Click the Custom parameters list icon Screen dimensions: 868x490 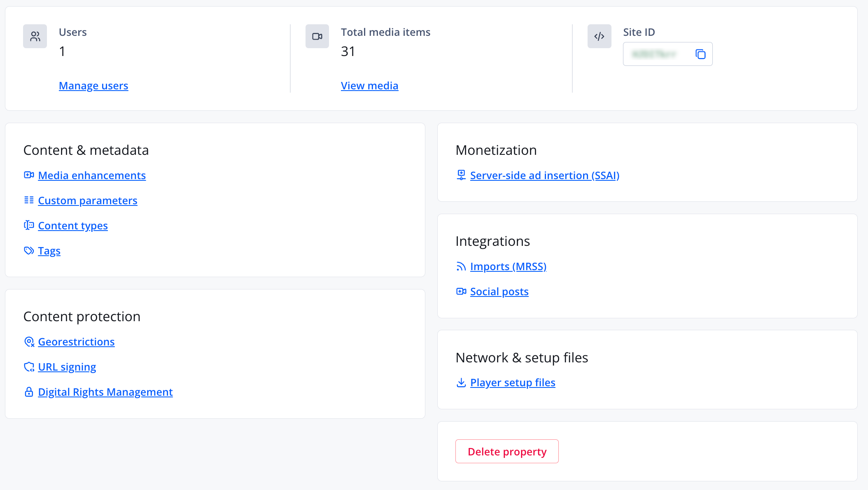coord(29,200)
